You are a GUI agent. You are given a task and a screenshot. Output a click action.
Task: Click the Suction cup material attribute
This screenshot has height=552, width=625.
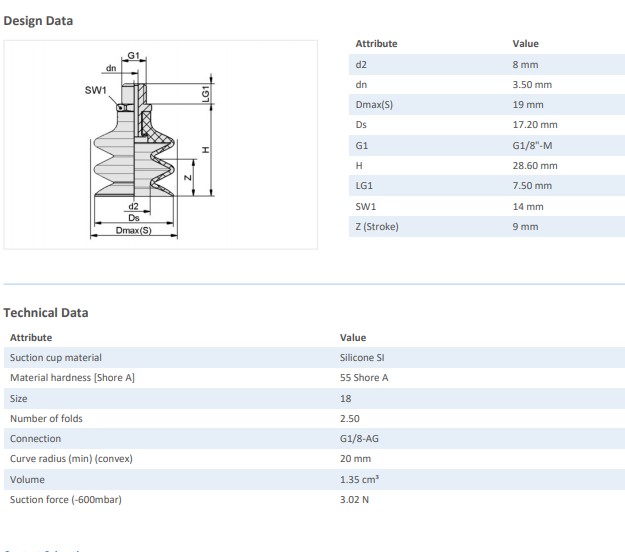click(55, 357)
